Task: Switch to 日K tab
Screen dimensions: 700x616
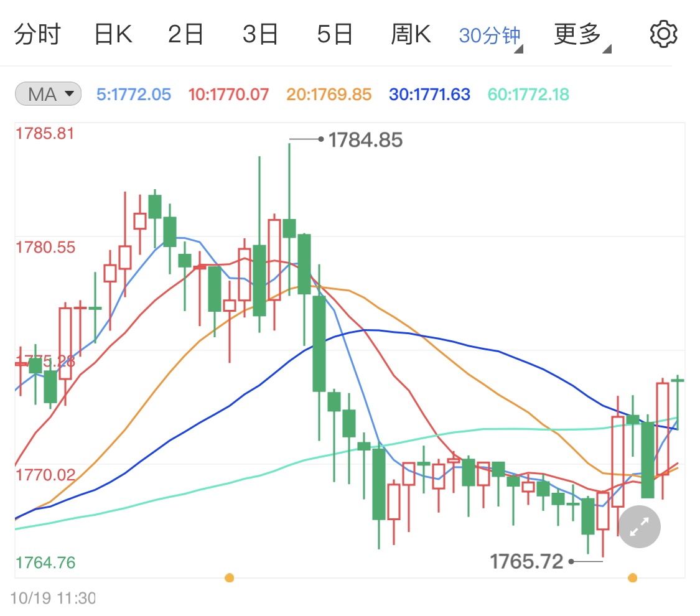Action: (113, 34)
